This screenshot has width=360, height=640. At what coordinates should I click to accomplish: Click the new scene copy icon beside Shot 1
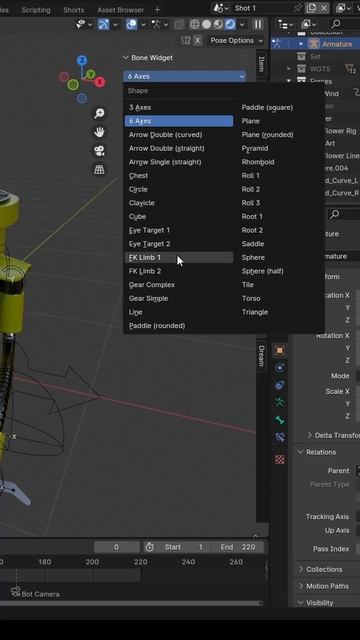point(311,8)
